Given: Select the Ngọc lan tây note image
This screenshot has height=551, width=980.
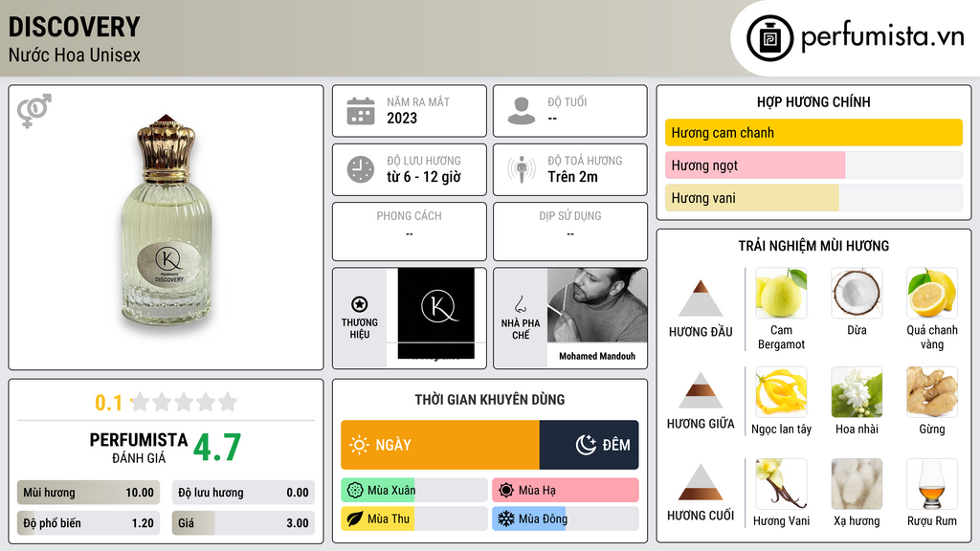Looking at the screenshot, I should point(781,391).
